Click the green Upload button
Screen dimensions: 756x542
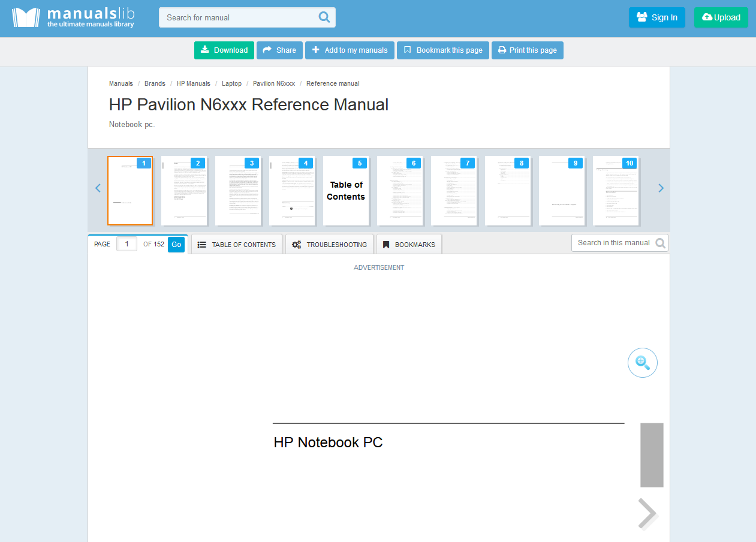point(721,17)
